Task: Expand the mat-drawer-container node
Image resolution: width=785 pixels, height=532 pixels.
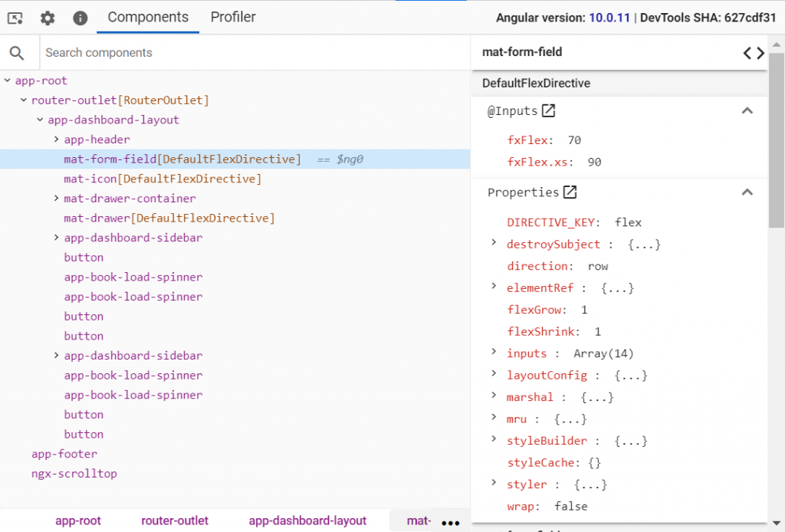Action: (54, 198)
